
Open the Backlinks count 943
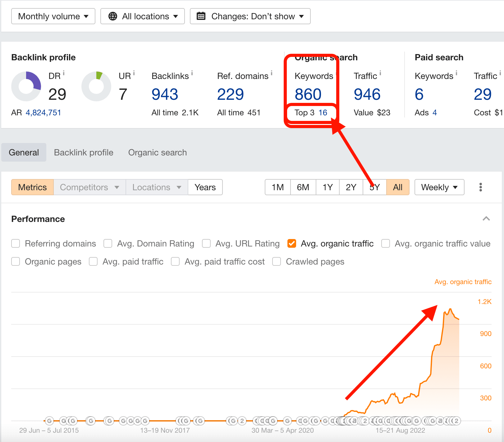click(165, 94)
